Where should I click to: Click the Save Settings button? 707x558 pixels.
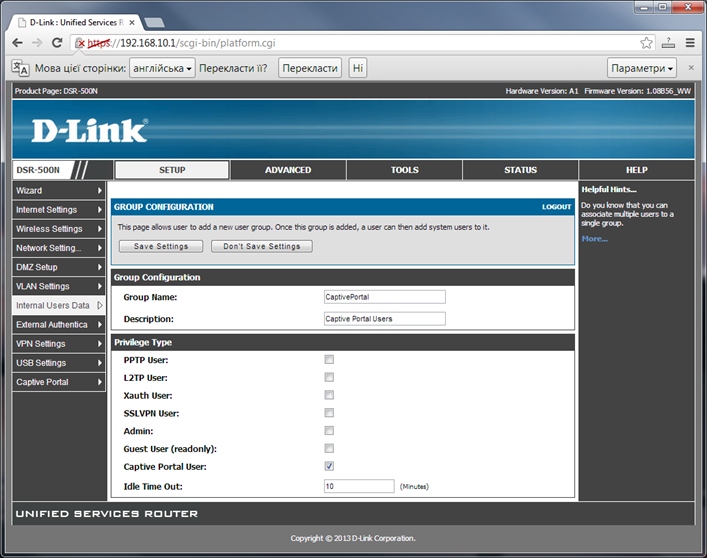(161, 246)
